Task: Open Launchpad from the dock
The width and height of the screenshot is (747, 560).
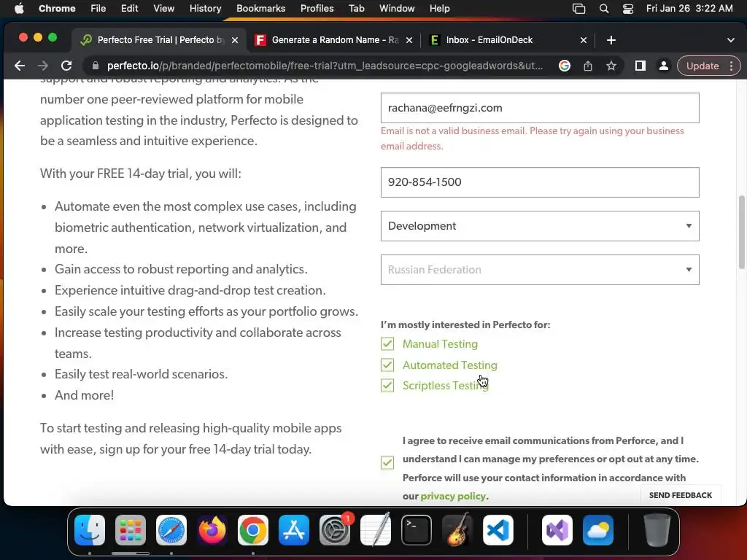Action: pyautogui.click(x=131, y=530)
